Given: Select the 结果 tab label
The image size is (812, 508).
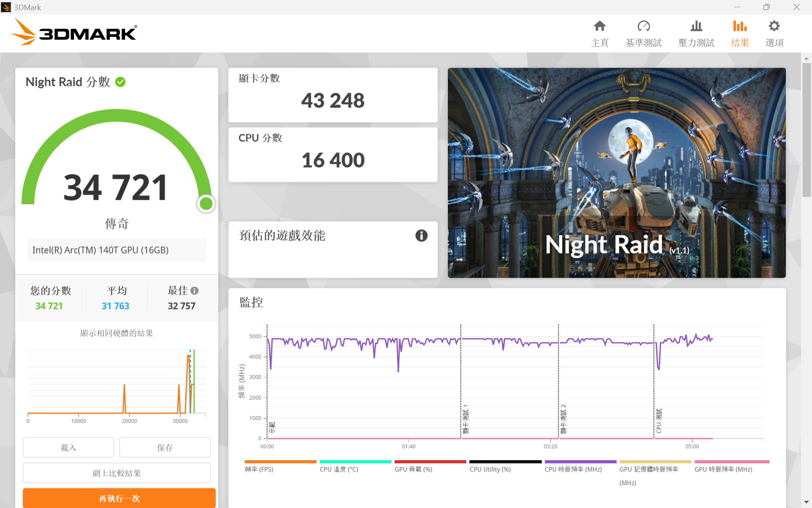Looking at the screenshot, I should point(740,43).
